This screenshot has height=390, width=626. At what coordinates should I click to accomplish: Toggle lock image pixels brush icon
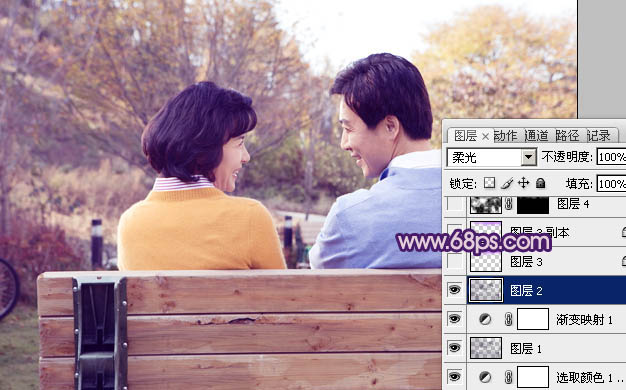pyautogui.click(x=507, y=183)
